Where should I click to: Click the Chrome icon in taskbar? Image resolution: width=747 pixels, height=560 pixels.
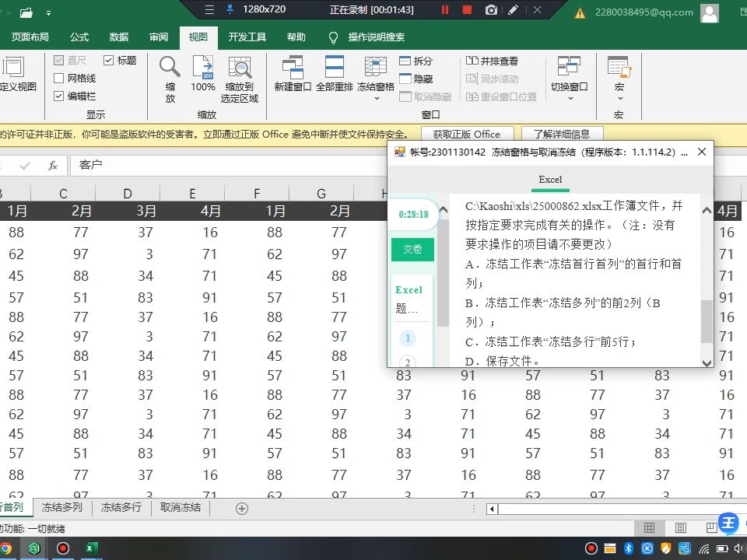pyautogui.click(x=5, y=548)
